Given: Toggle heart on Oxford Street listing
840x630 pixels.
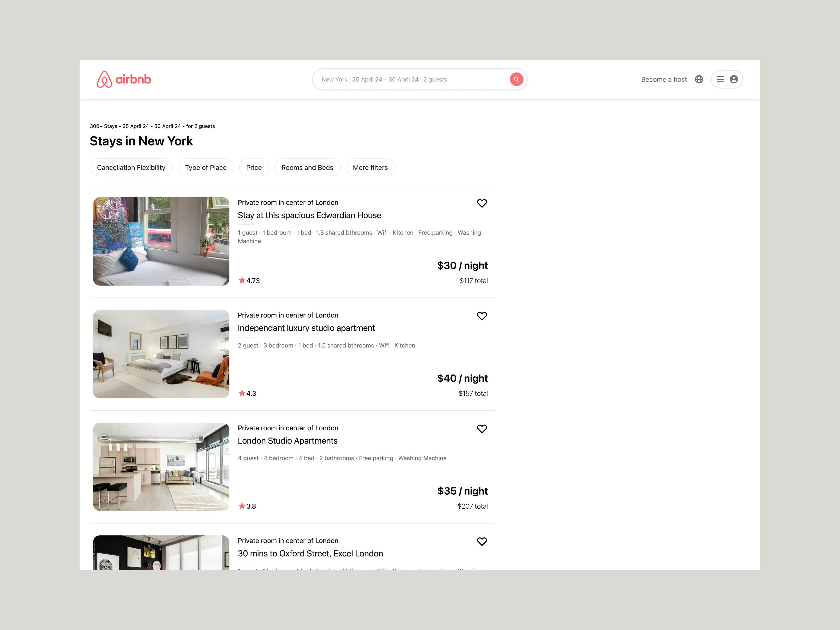Looking at the screenshot, I should [x=481, y=541].
